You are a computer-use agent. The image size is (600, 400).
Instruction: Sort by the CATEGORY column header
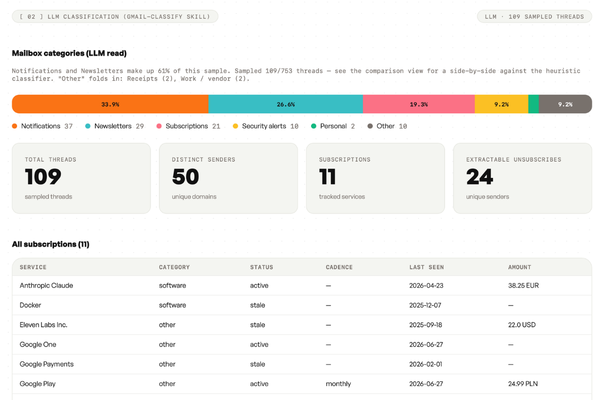pyautogui.click(x=174, y=267)
